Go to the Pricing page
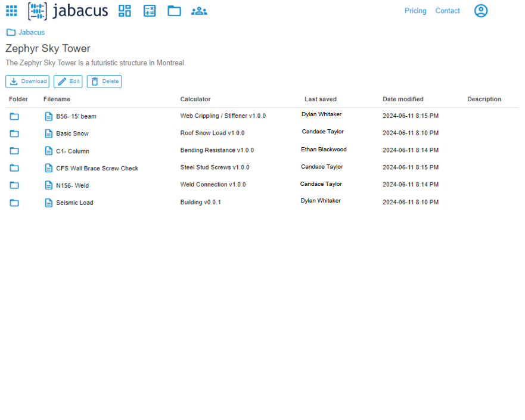 tap(415, 11)
